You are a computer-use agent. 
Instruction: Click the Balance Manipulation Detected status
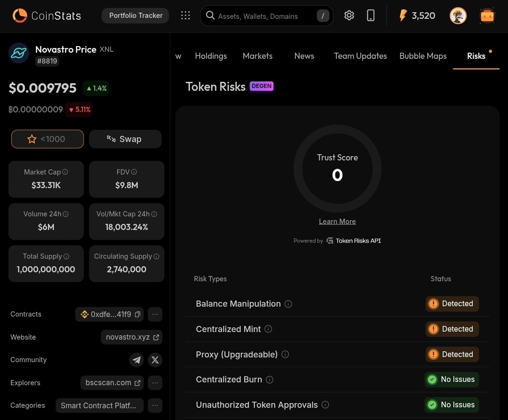452,304
